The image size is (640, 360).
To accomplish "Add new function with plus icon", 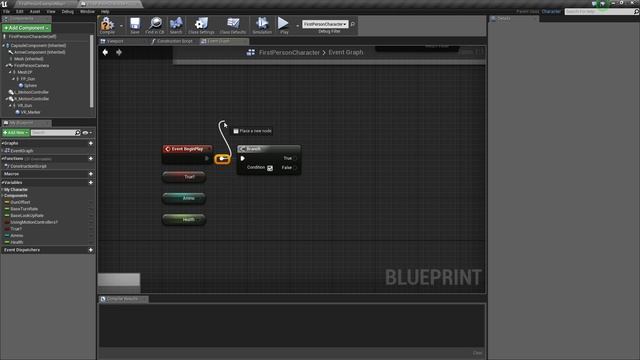I will (91, 158).
